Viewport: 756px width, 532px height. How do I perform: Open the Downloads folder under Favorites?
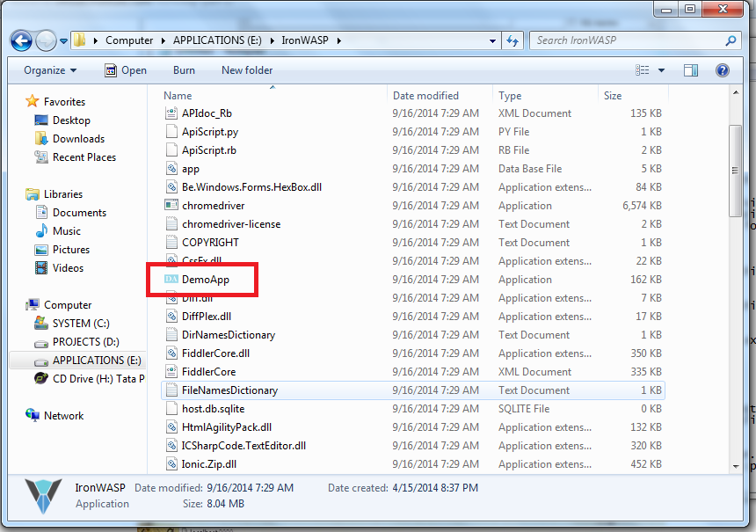coord(76,138)
